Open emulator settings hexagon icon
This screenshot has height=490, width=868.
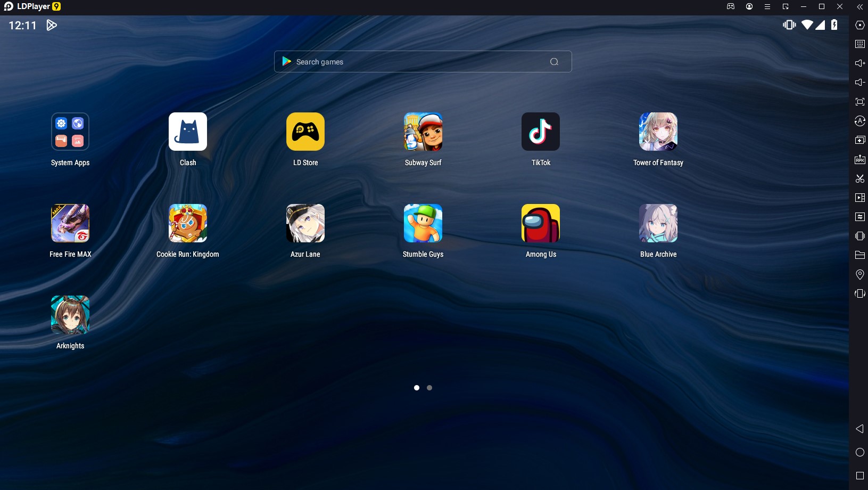click(859, 25)
